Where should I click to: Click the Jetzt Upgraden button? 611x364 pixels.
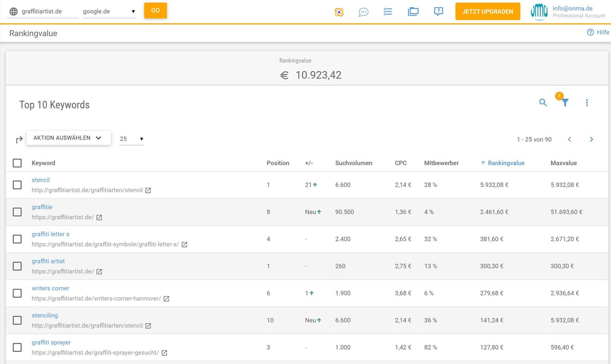[x=488, y=11]
